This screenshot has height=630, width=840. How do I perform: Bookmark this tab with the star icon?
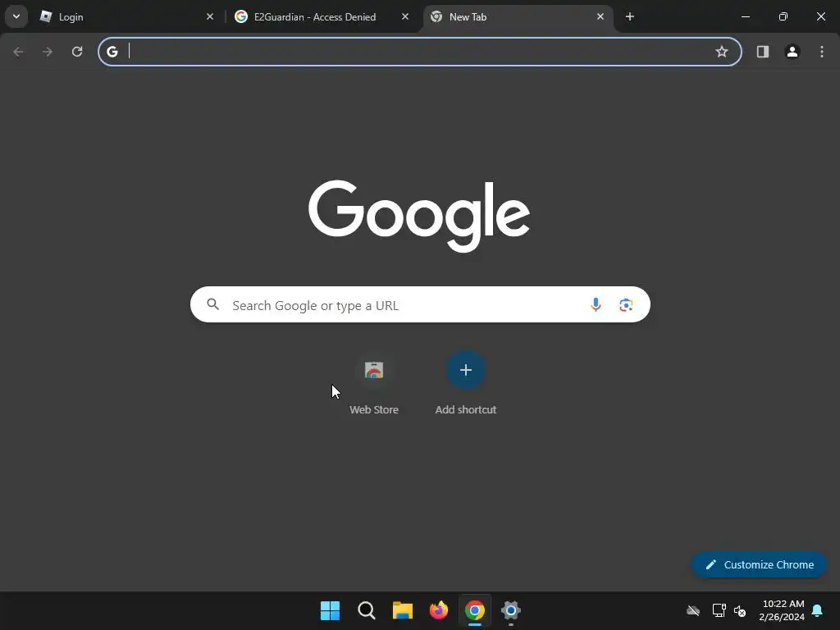click(x=722, y=52)
